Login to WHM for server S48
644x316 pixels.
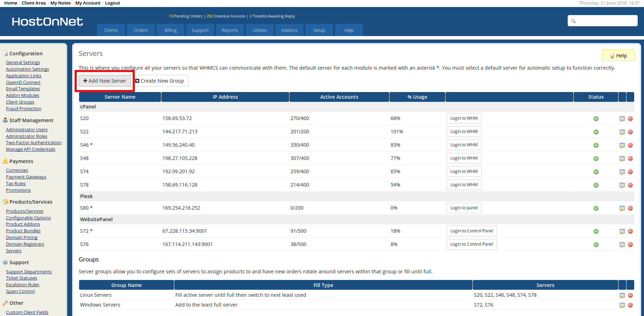coord(464,158)
